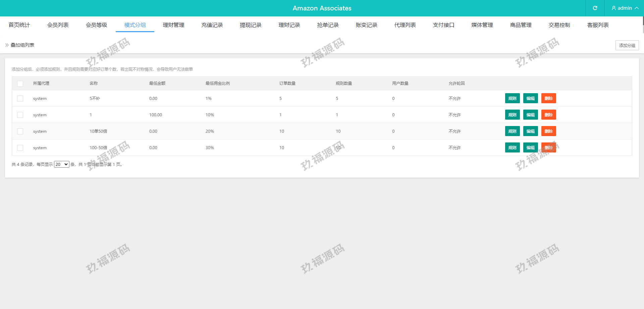This screenshot has width=644, height=309.
Task: Tick the checkbox for the 100-50倍 row
Action: pos(20,148)
